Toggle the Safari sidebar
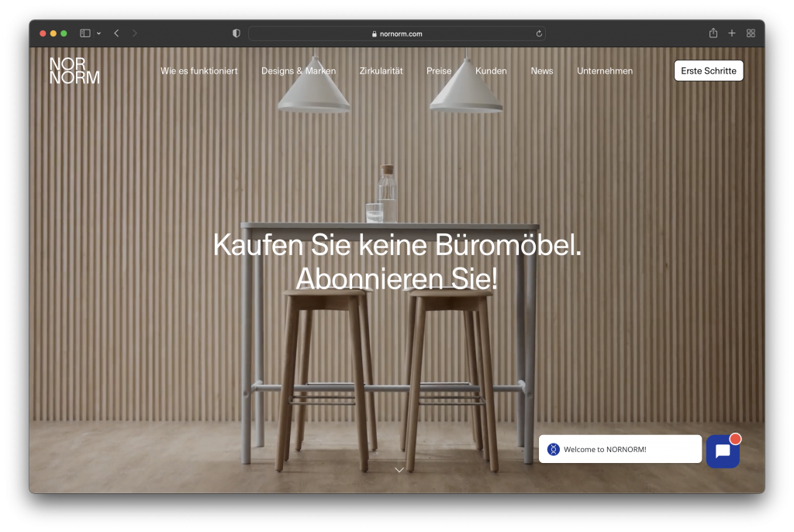Screen dimensions: 794x532 click(84, 33)
